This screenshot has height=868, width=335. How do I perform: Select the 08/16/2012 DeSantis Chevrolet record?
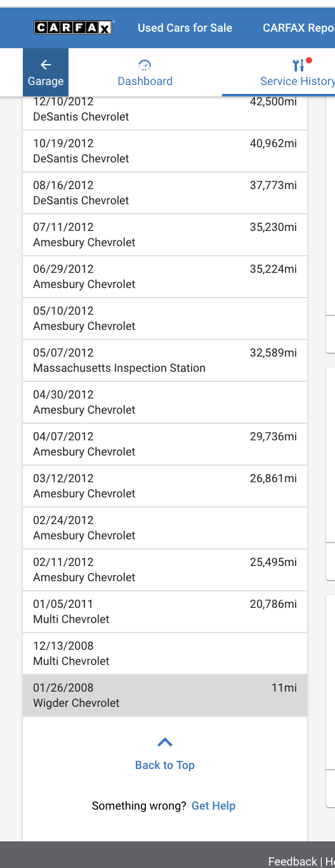[165, 193]
